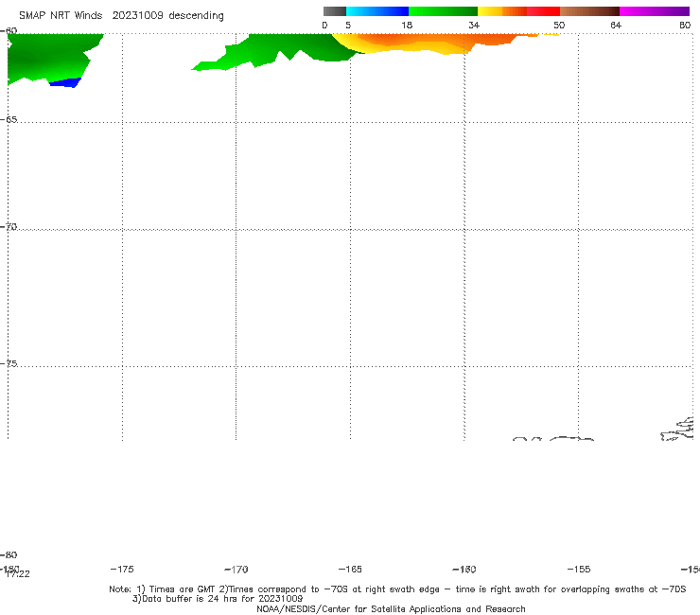Select the date '20231009' in title
700x615 pixels.
[x=137, y=15]
